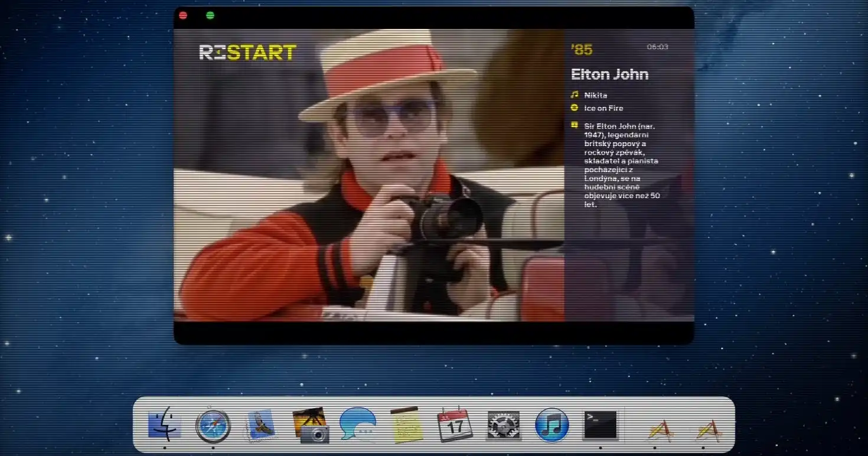Launch iTunes music note icon
The height and width of the screenshot is (456, 868).
coord(552,425)
